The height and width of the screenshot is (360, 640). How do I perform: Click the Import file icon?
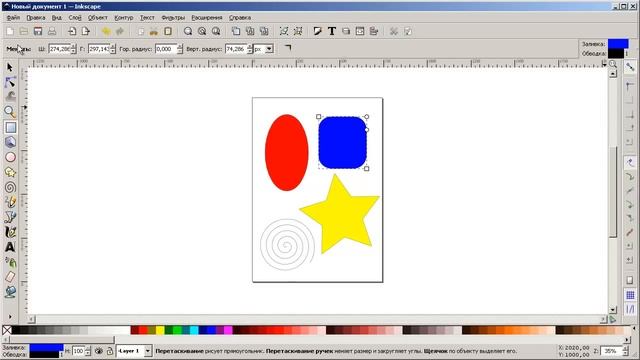pyautogui.click(x=72, y=31)
